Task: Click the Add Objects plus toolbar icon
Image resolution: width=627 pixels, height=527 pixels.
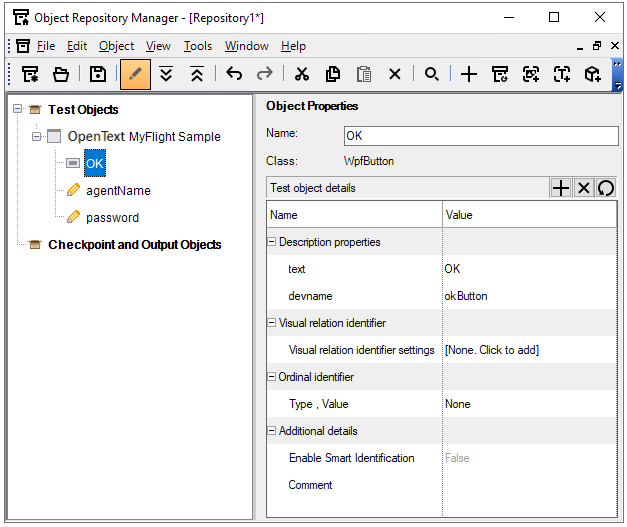Action: coord(468,74)
